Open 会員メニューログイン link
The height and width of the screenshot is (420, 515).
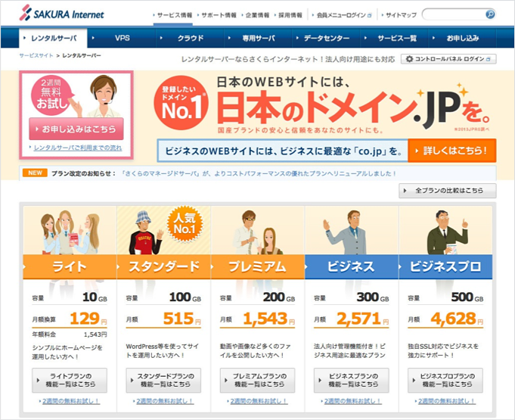342,15
